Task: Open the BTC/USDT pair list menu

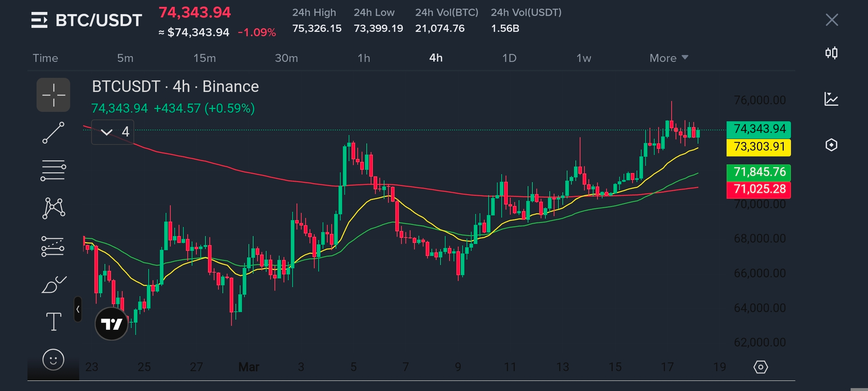Action: tap(39, 20)
